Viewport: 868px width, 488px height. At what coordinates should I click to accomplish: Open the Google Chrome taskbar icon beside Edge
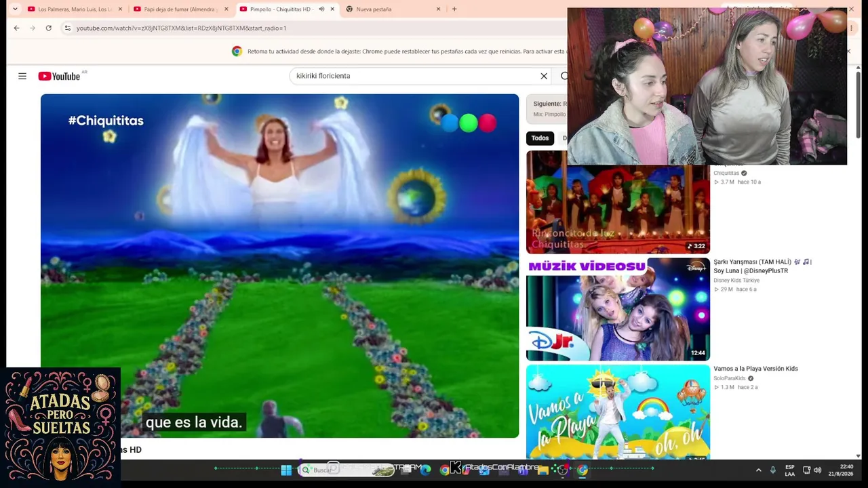tap(444, 470)
